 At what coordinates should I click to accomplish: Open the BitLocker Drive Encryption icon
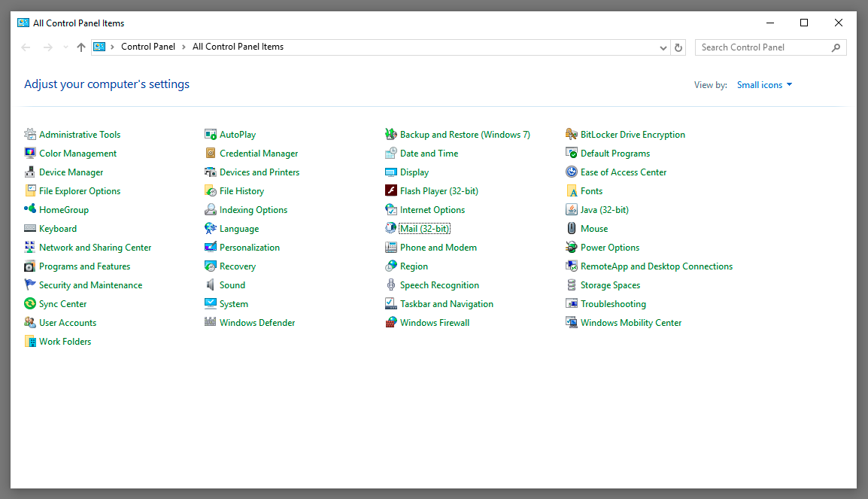coord(572,135)
